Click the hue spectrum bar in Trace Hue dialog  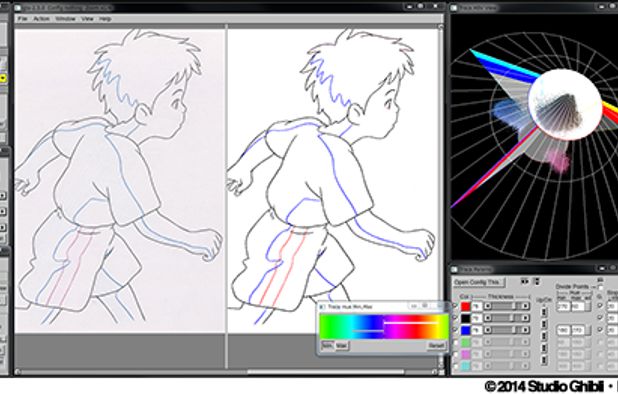384,327
